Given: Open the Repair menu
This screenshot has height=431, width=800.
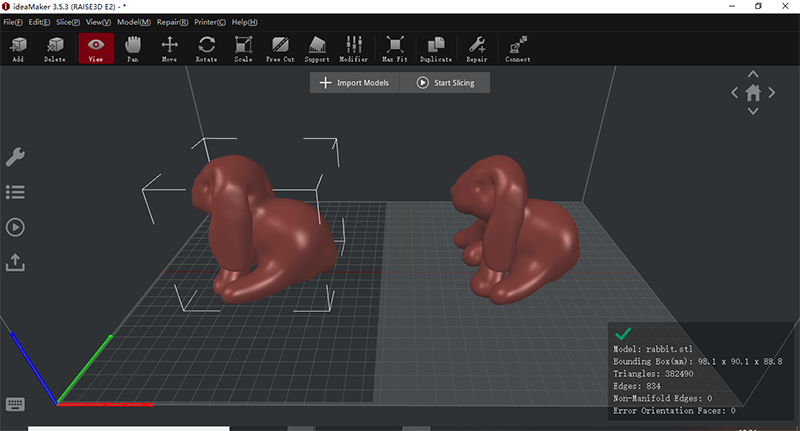Looking at the screenshot, I should pos(172,22).
